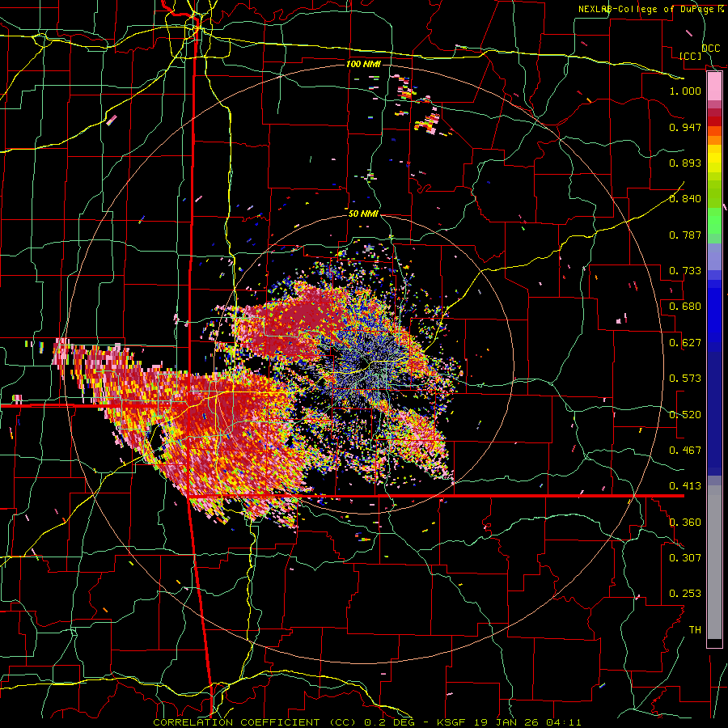The height and width of the screenshot is (728, 728).
Task: Click the 0.947 legend value
Action: point(685,127)
